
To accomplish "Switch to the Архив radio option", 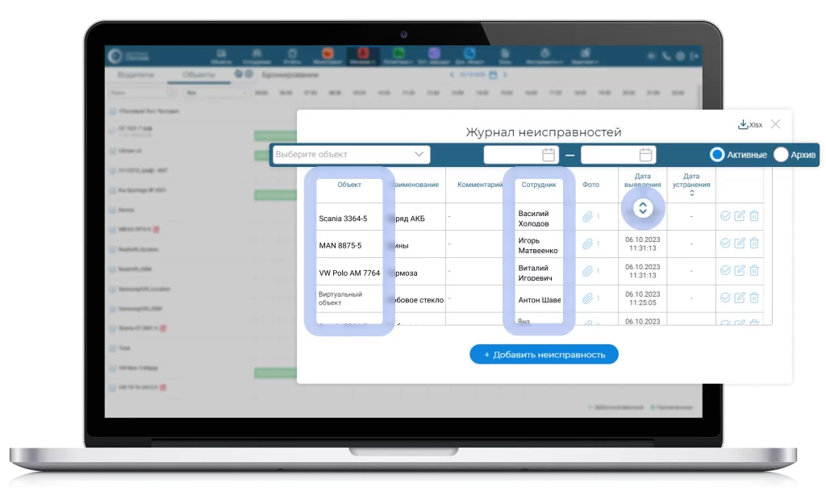I will pyautogui.click(x=781, y=155).
